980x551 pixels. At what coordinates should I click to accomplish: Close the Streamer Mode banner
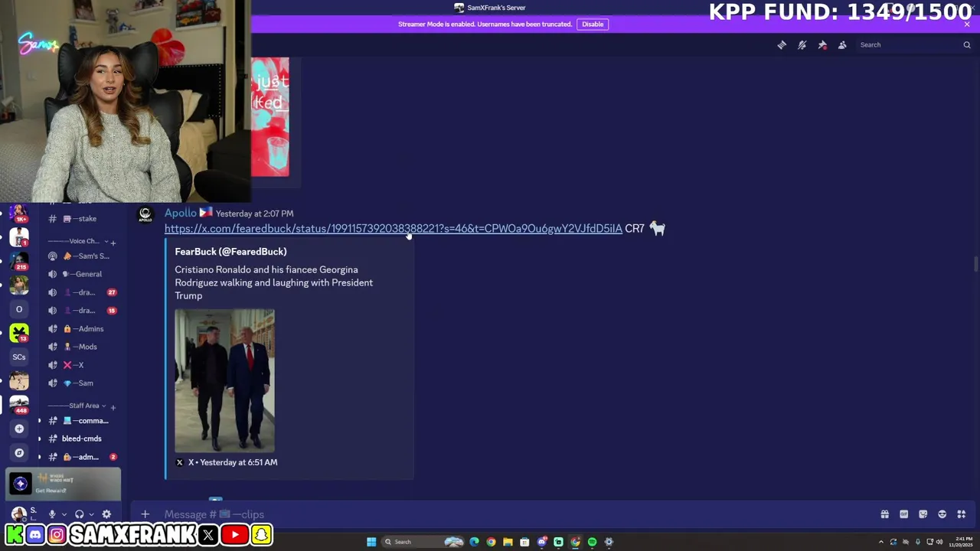pyautogui.click(x=967, y=24)
